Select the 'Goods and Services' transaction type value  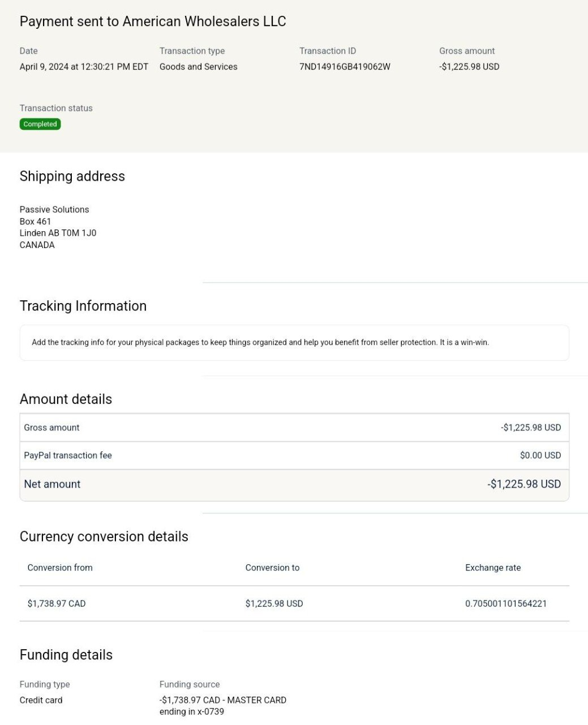pyautogui.click(x=199, y=67)
